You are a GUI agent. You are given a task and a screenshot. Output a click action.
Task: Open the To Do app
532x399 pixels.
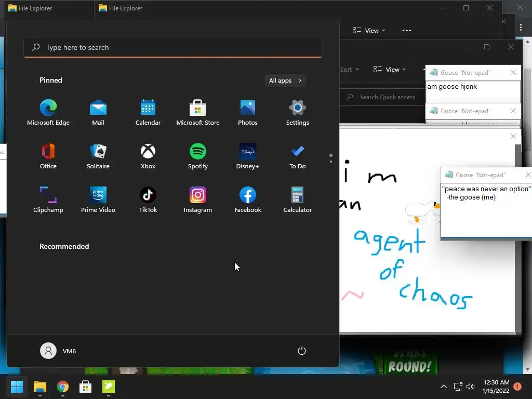click(298, 156)
